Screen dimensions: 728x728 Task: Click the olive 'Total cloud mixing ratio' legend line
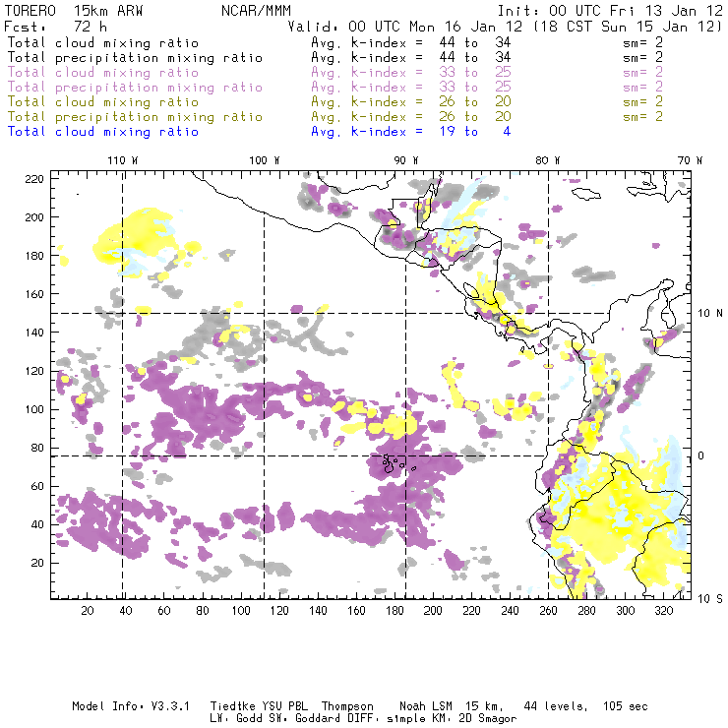(103, 102)
